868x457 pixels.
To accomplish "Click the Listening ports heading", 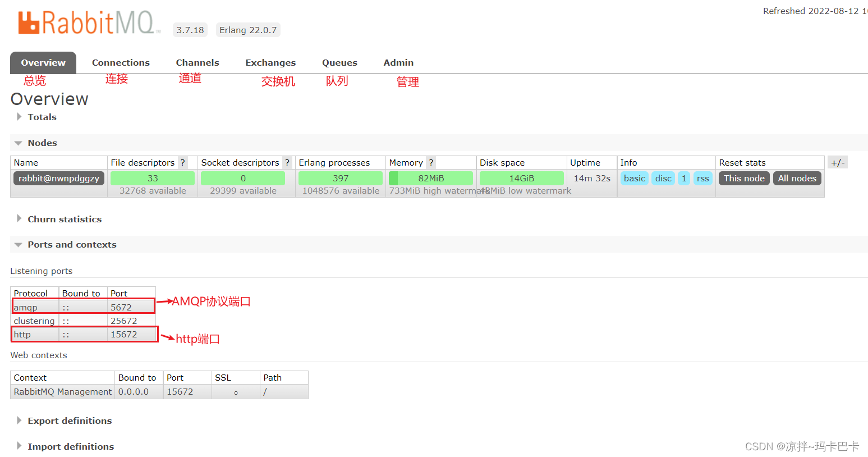I will tap(42, 271).
